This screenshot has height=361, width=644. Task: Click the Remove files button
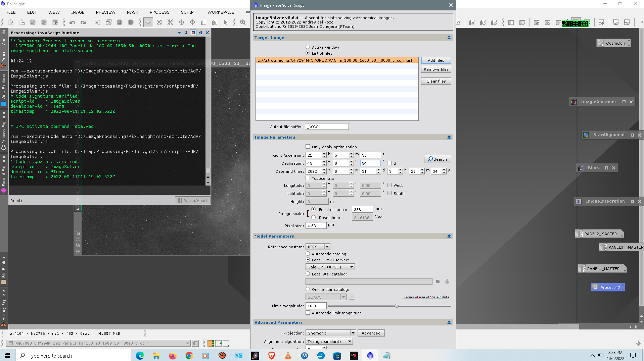pyautogui.click(x=436, y=69)
